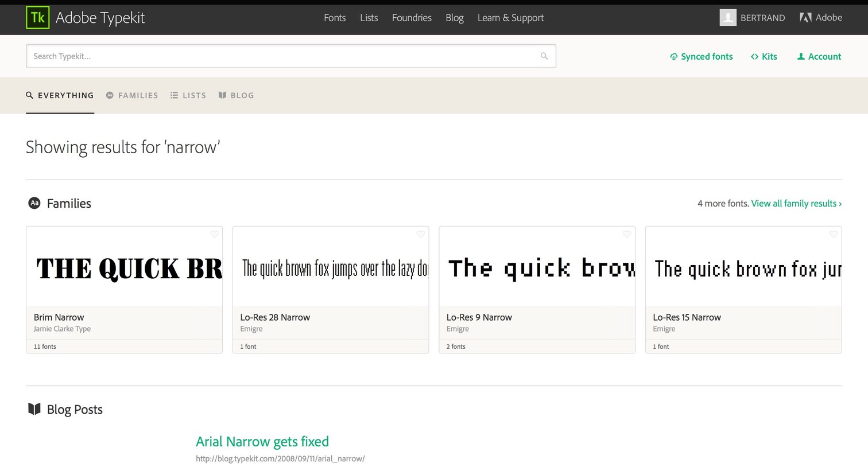
Task: Open the Blog link in top navigation
Action: [455, 18]
